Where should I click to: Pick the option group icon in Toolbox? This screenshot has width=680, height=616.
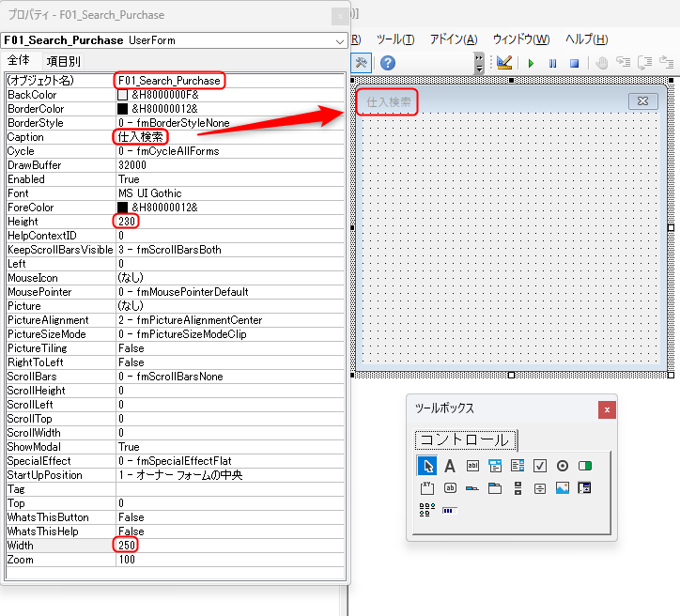(x=427, y=510)
